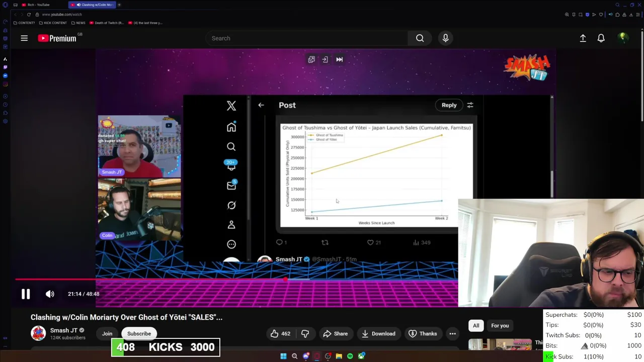Open the account avatar menu

(x=623, y=38)
